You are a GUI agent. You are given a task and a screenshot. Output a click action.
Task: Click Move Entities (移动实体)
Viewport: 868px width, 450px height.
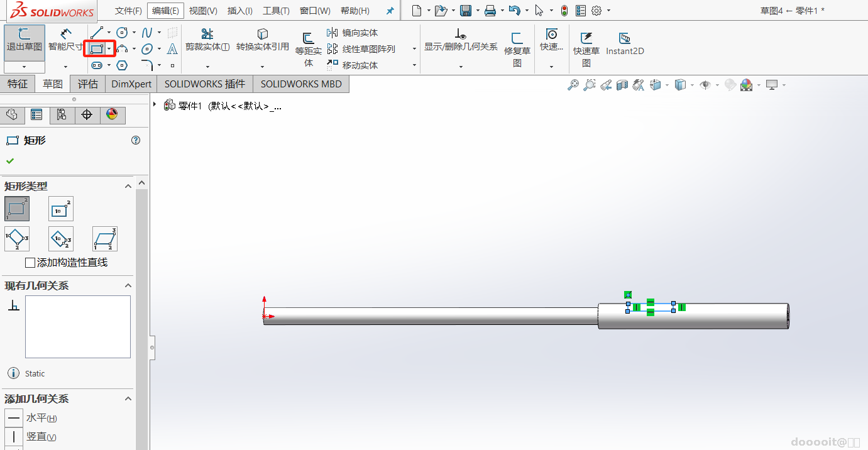tap(353, 65)
